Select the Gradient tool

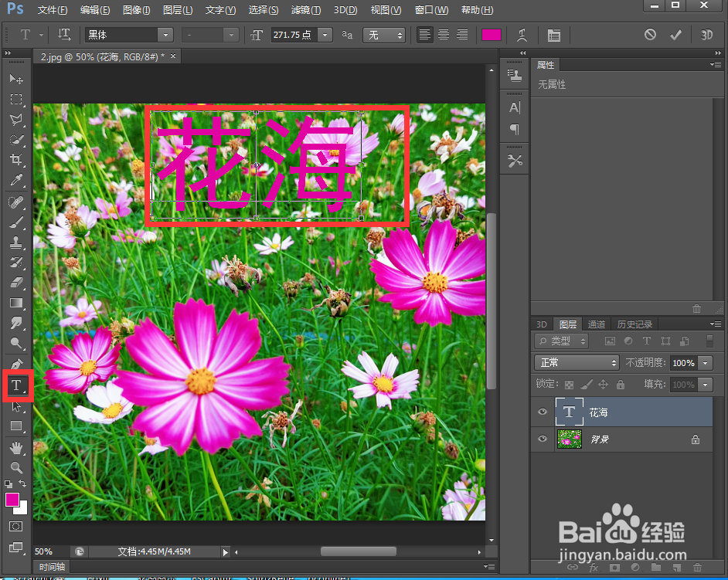tap(16, 303)
